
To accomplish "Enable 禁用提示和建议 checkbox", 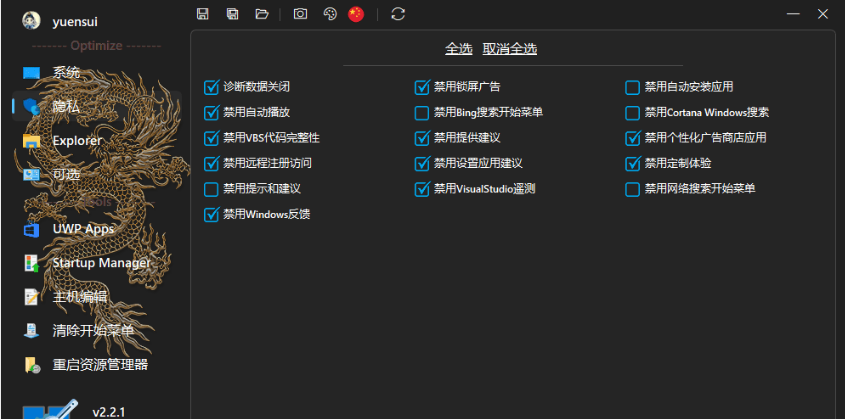I will 211,189.
